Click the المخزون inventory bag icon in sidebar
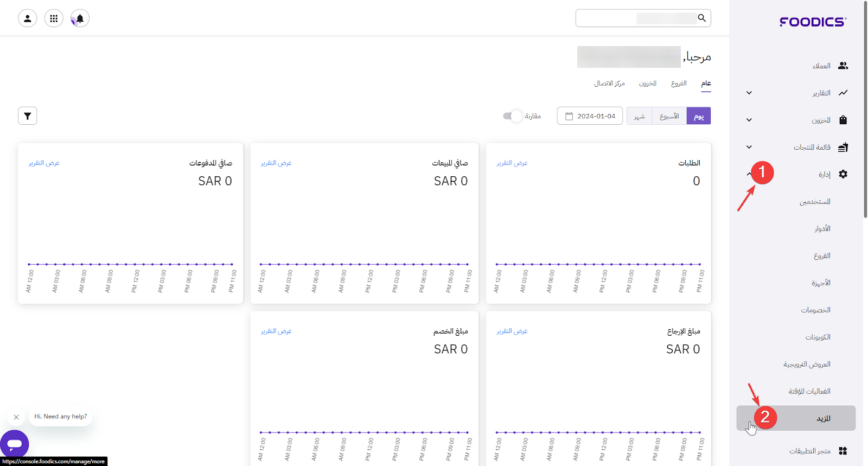Viewport: 868px width, 466px height. coord(843,120)
